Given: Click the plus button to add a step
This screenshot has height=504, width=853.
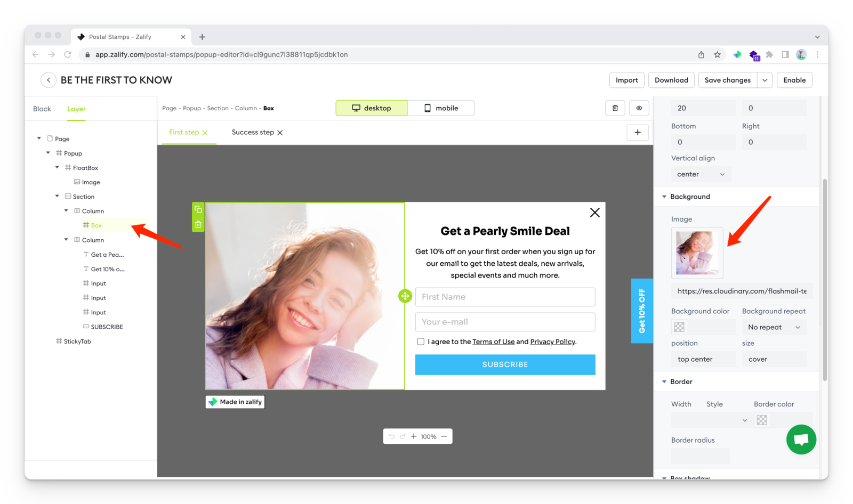Looking at the screenshot, I should coord(637,133).
